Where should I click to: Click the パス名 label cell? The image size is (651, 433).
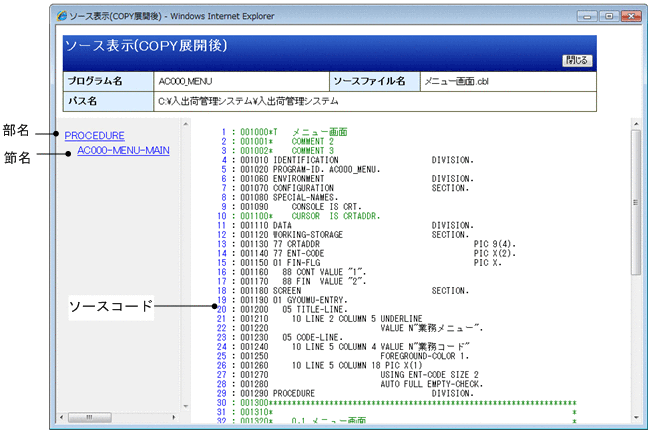[x=108, y=101]
